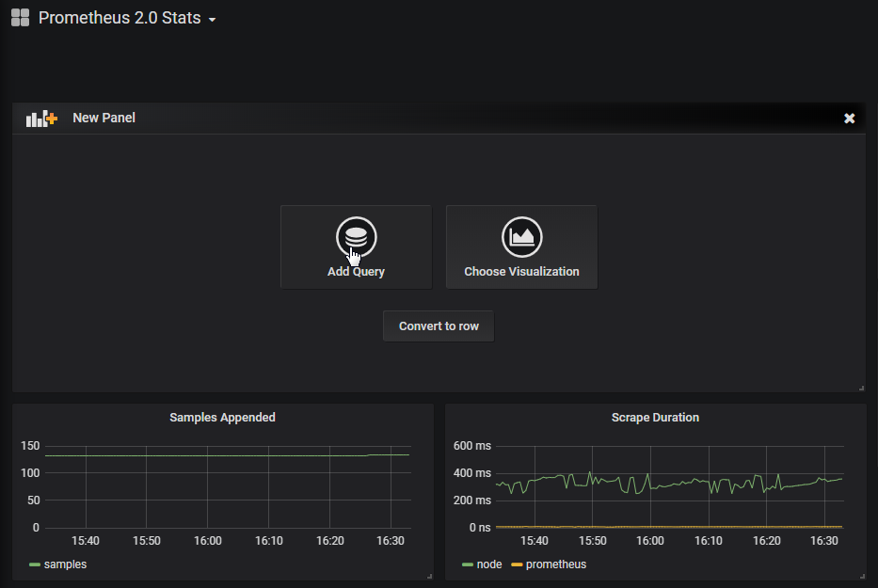The height and width of the screenshot is (588, 878).
Task: Click the add-panel chart icon in New Panel header
Action: point(41,119)
